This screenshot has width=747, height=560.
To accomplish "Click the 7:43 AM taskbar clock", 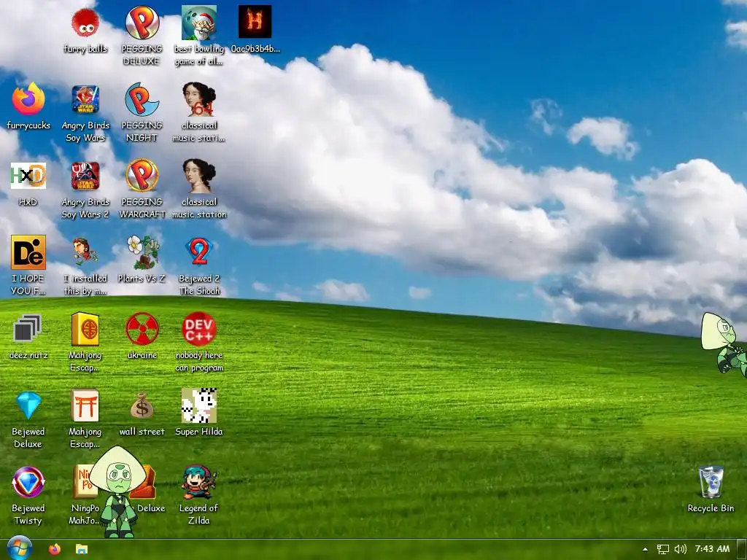I will [x=712, y=549].
